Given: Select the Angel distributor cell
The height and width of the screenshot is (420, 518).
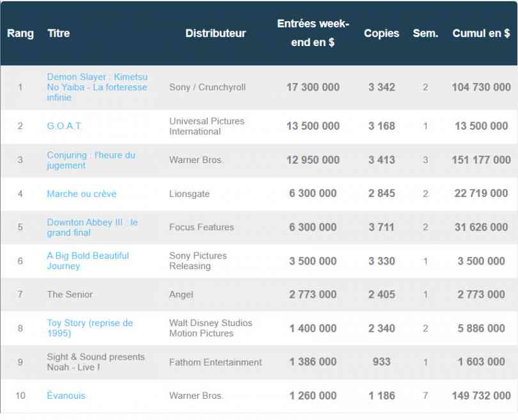Looking at the screenshot, I should coord(181,295).
